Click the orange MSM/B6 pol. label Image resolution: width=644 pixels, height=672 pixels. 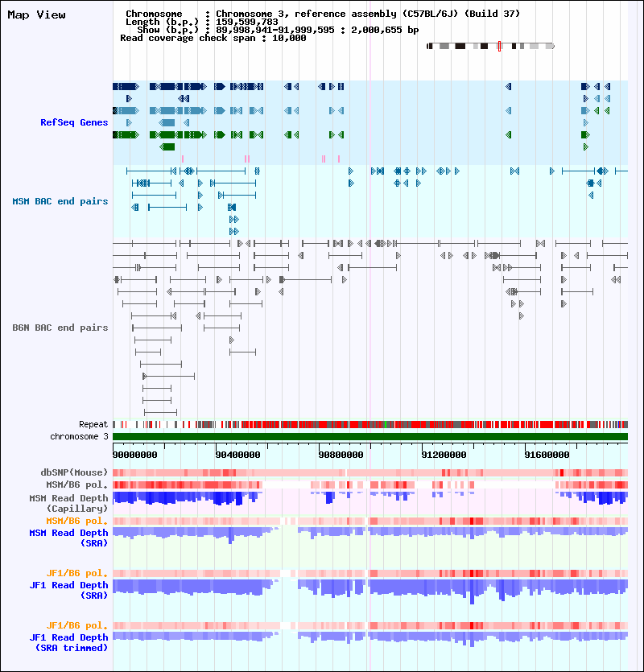pyautogui.click(x=77, y=522)
